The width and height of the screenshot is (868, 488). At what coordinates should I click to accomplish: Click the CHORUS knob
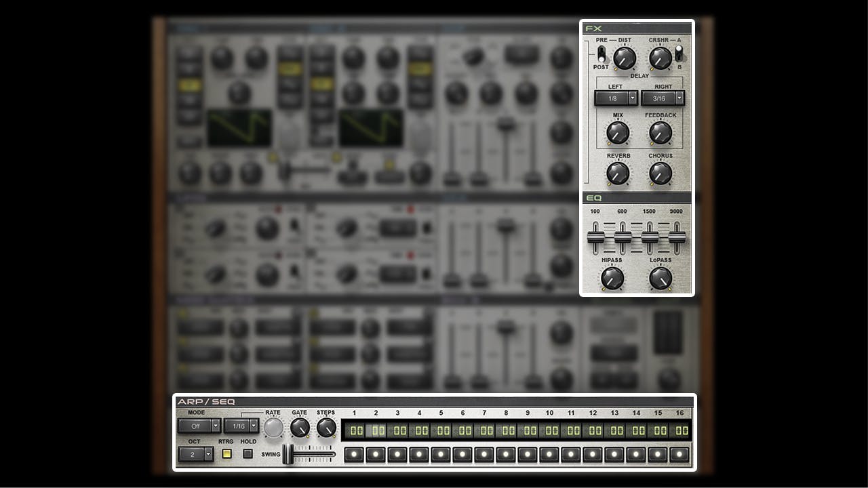point(660,174)
